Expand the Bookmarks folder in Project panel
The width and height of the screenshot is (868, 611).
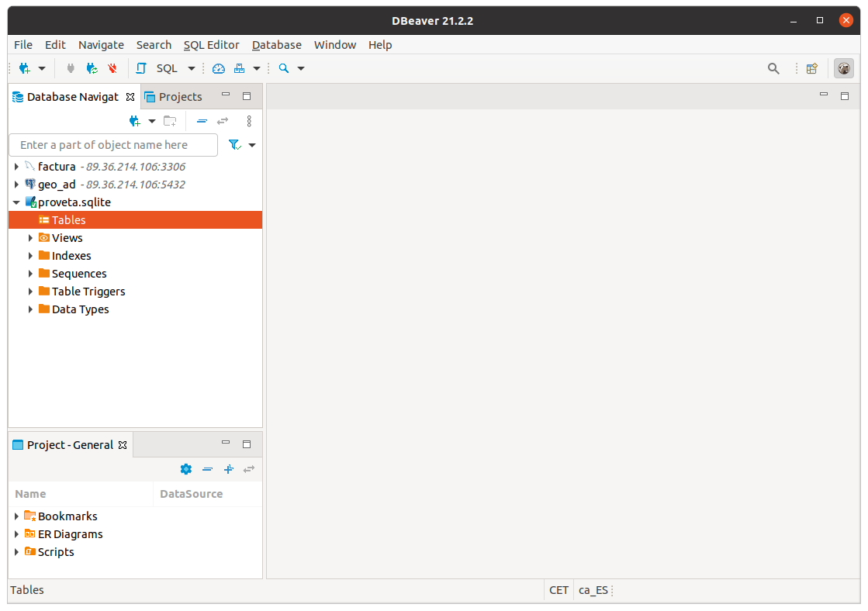(16, 516)
